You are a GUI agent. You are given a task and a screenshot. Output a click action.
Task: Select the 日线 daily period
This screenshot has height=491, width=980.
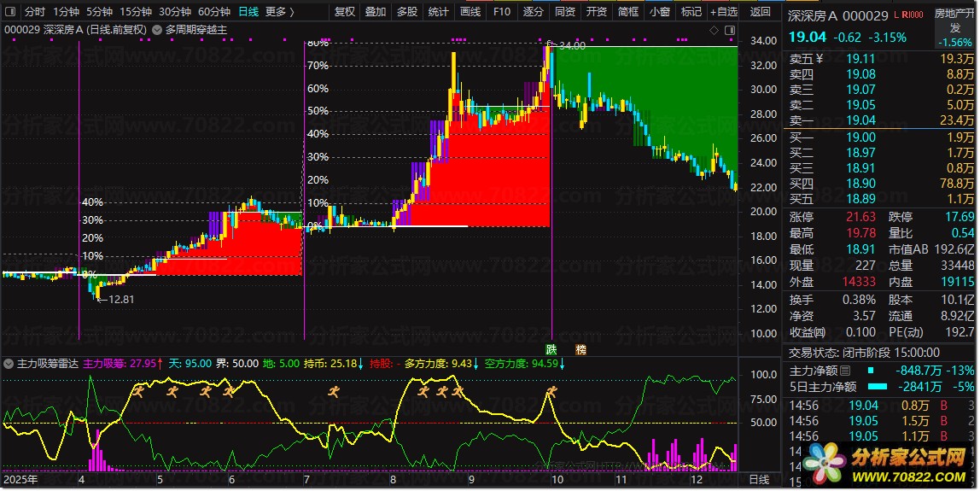(x=248, y=11)
